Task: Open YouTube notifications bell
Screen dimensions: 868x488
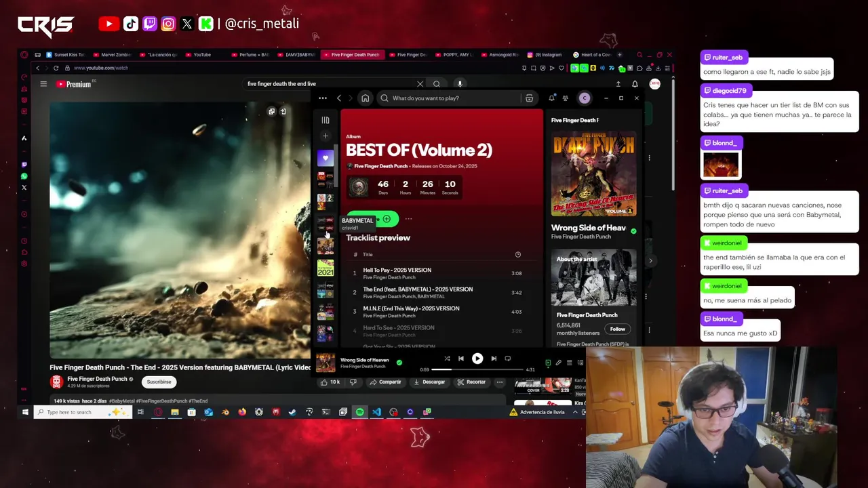Action: tap(635, 84)
